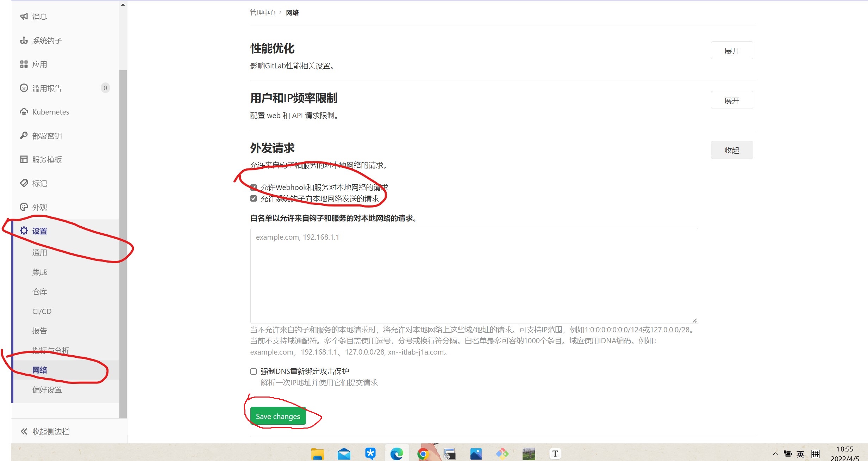Click the grid icon for 应用
This screenshot has width=868, height=461.
tap(24, 64)
